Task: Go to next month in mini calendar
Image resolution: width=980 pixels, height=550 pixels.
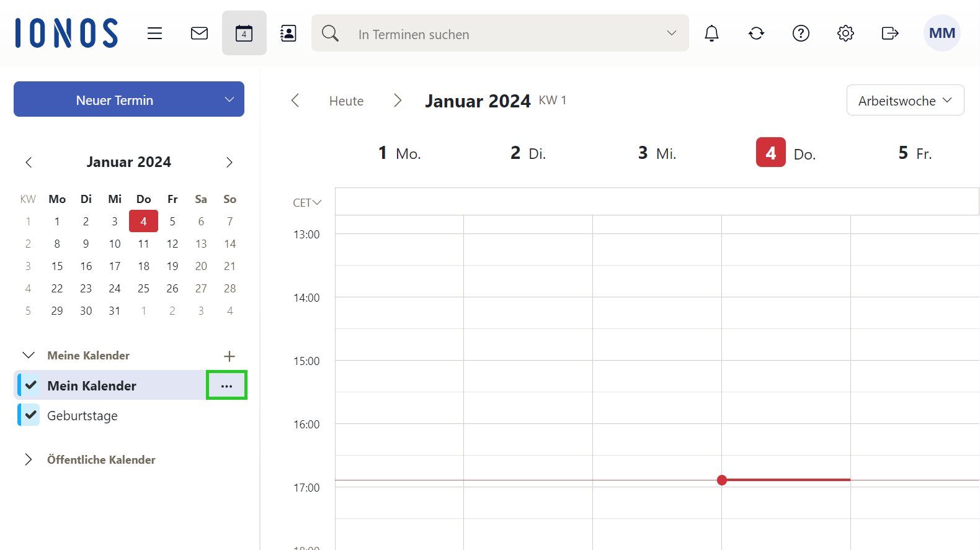Action: coord(229,162)
